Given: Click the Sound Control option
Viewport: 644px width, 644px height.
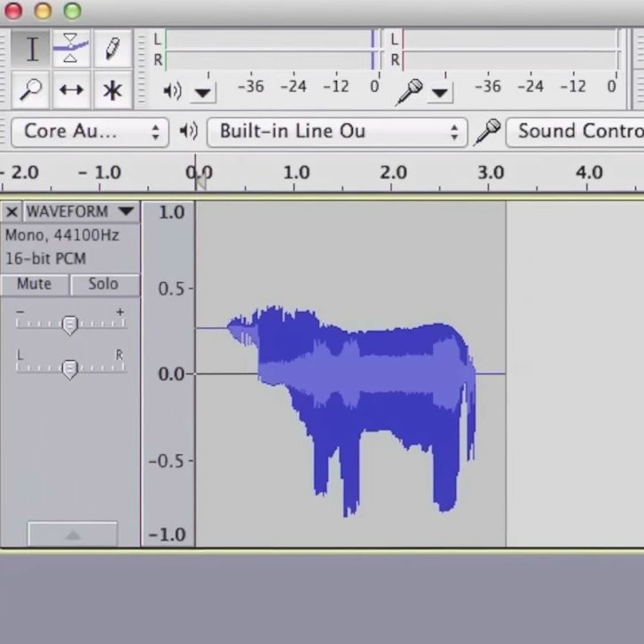Looking at the screenshot, I should (x=575, y=131).
